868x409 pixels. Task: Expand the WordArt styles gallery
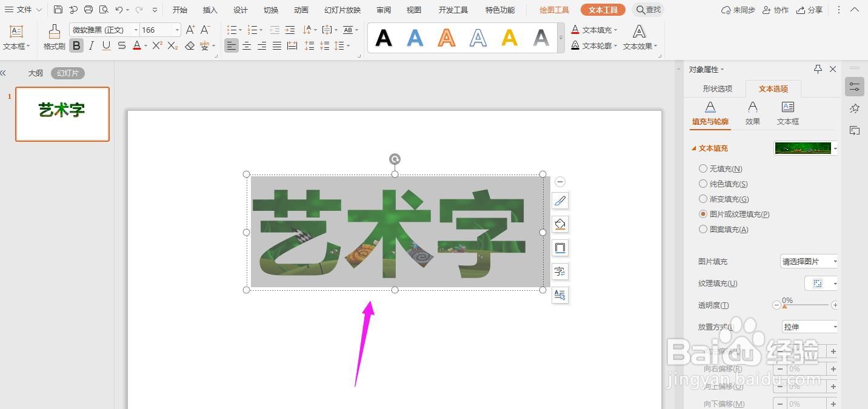561,38
